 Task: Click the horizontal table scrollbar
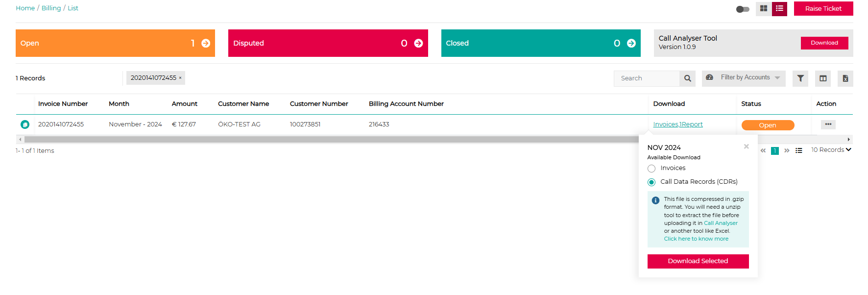pyautogui.click(x=331, y=140)
